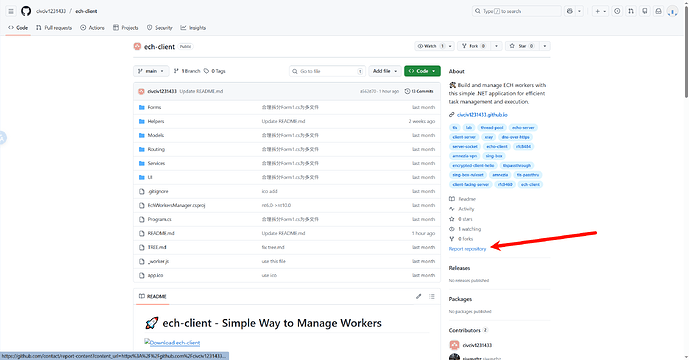Switch to the Pull requests tab
This screenshot has width=689, height=360.
(x=54, y=28)
